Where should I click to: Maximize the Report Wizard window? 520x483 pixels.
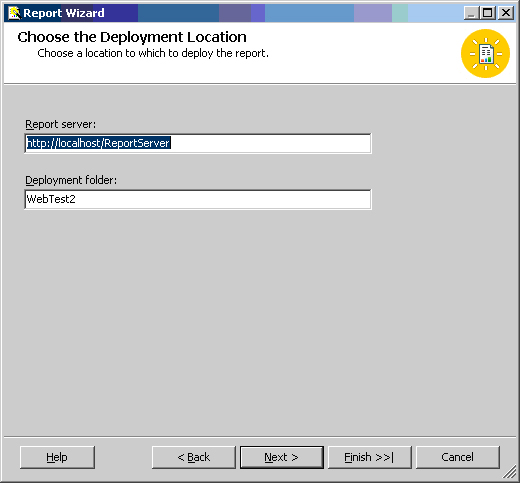pyautogui.click(x=488, y=13)
